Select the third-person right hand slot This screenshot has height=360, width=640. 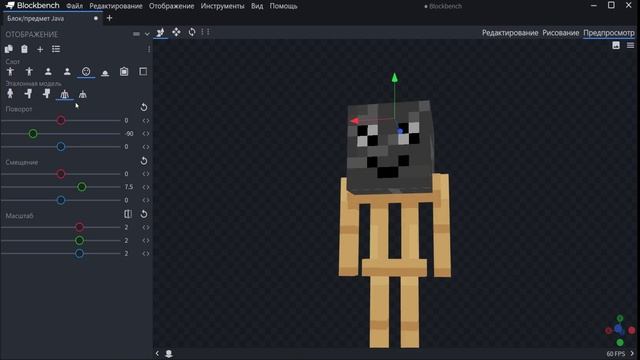coord(10,72)
